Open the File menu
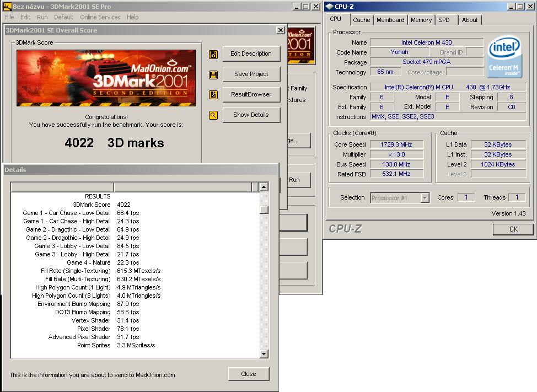 coord(9,17)
